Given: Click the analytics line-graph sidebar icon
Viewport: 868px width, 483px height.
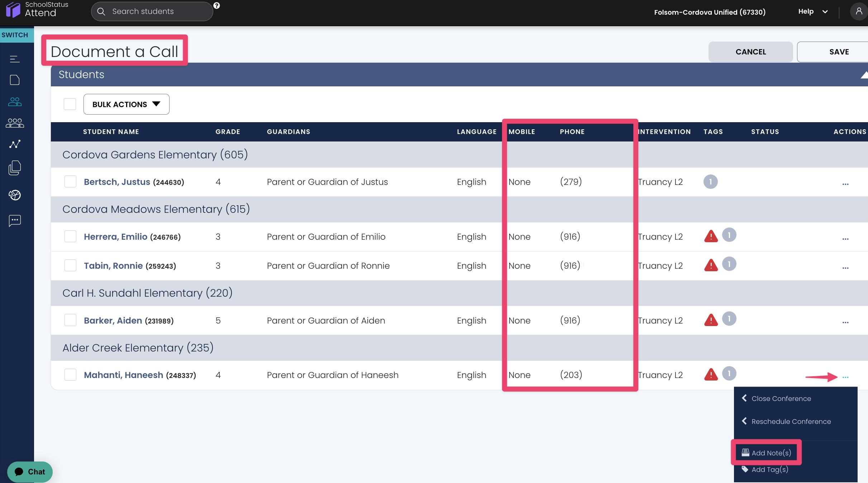Looking at the screenshot, I should (x=15, y=144).
